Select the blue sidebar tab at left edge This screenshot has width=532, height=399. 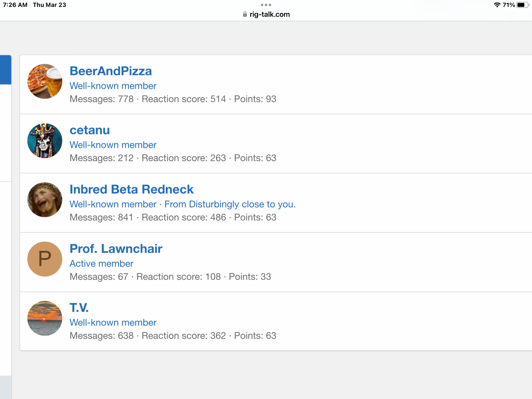[x=5, y=70]
